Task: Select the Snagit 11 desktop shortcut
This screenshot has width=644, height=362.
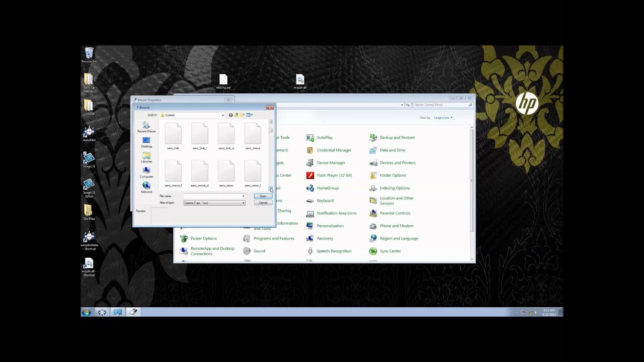Action: pos(89,159)
